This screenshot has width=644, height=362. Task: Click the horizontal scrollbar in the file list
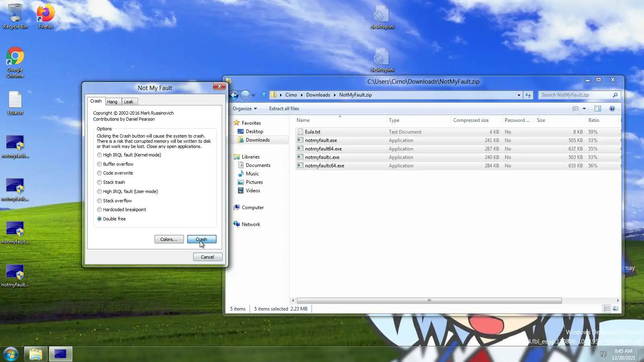(429, 300)
